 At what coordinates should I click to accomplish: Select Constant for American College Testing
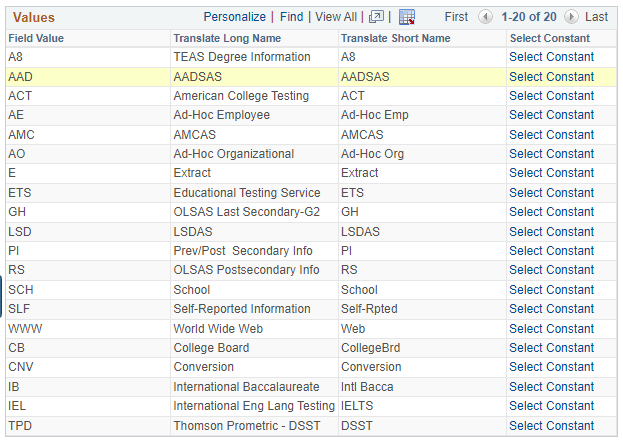(x=551, y=96)
